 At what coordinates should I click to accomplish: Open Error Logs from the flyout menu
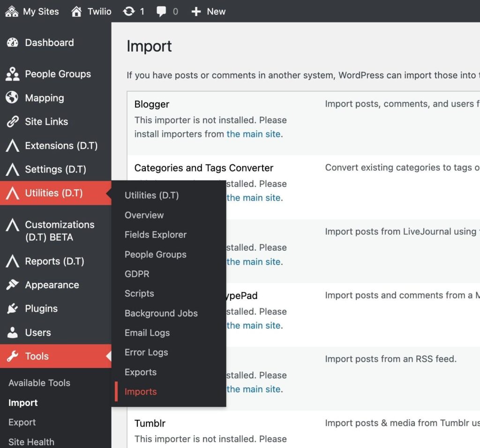point(146,352)
